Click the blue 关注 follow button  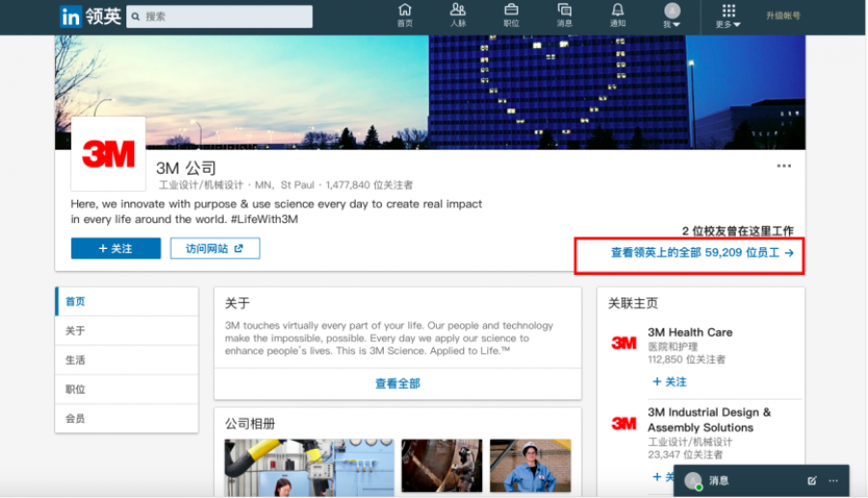pos(116,248)
